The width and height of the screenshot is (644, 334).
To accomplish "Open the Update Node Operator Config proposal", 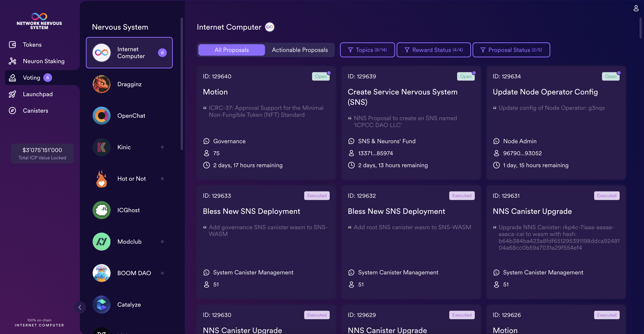I will click(x=545, y=92).
